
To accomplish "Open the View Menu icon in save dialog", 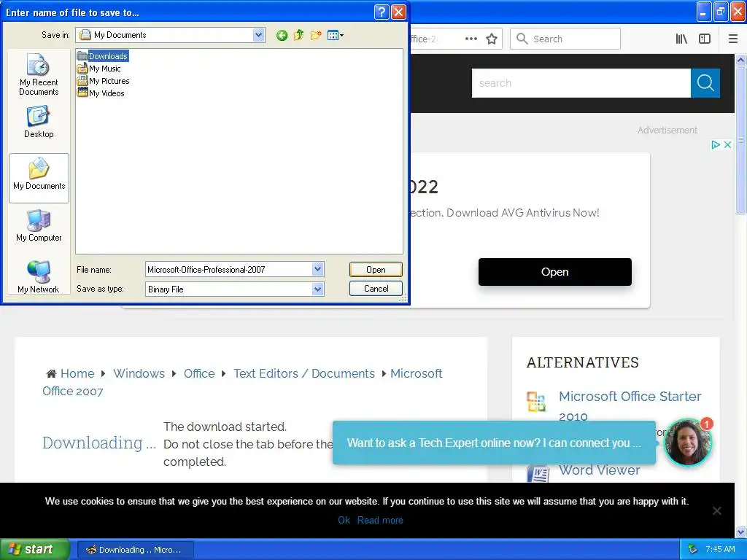I will pyautogui.click(x=336, y=35).
